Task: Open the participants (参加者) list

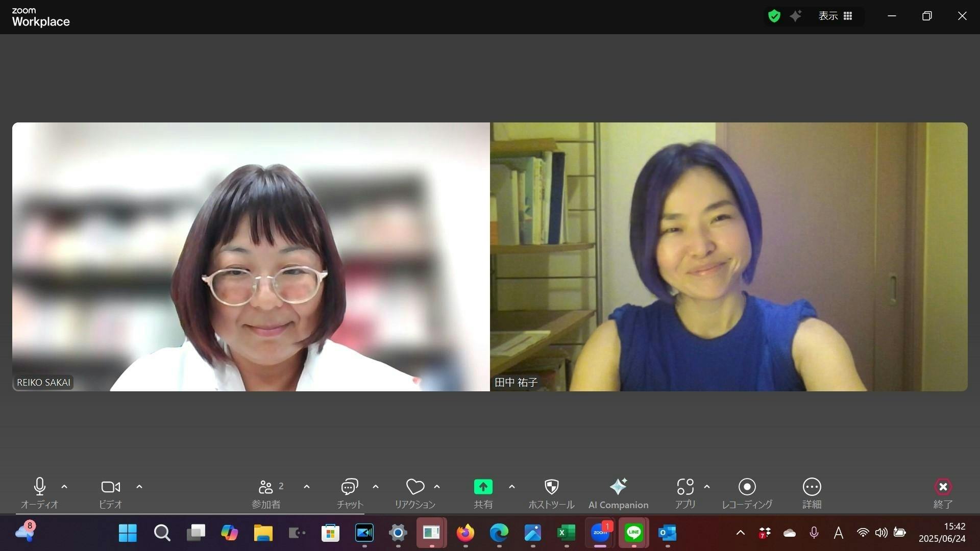Action: click(x=266, y=488)
